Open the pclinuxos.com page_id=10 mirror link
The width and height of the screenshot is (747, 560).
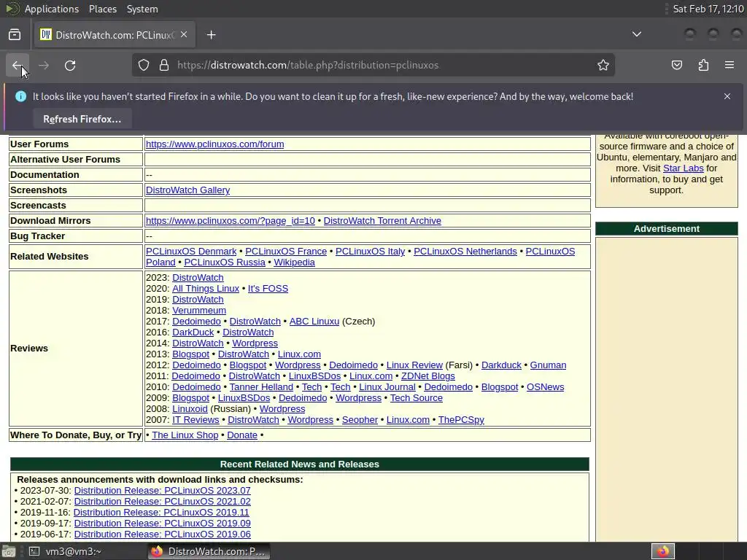230,220
